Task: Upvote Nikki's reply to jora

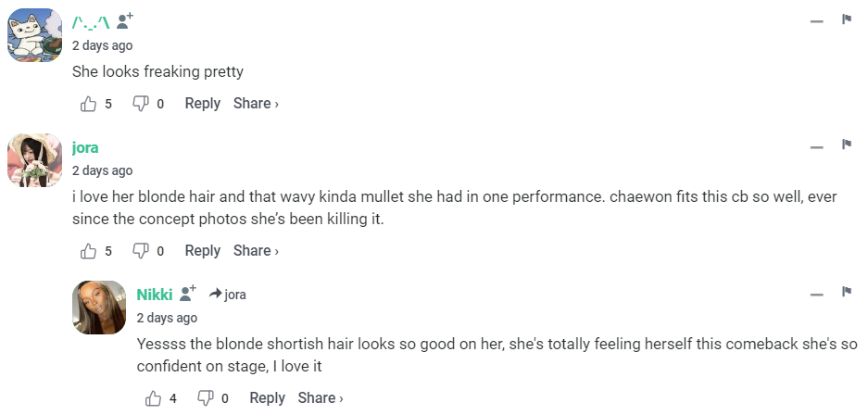Action: (x=154, y=398)
